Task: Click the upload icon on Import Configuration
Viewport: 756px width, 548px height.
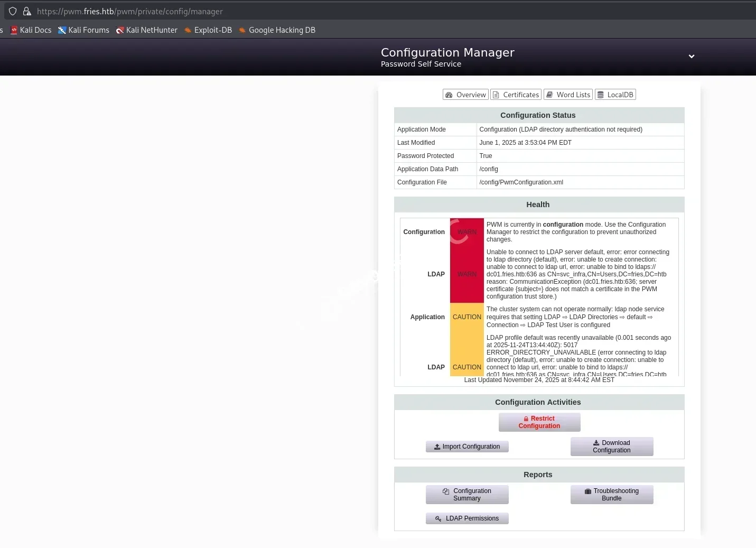Action: [x=437, y=447]
